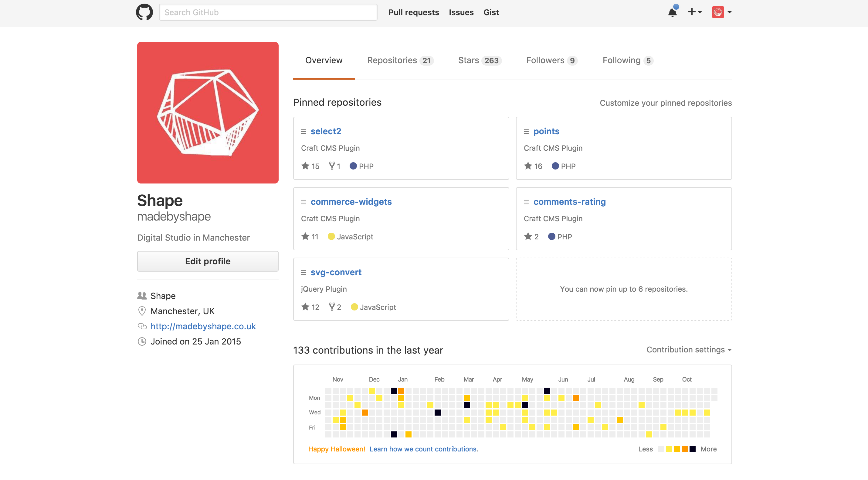Click the clock icon beside join date

(142, 341)
